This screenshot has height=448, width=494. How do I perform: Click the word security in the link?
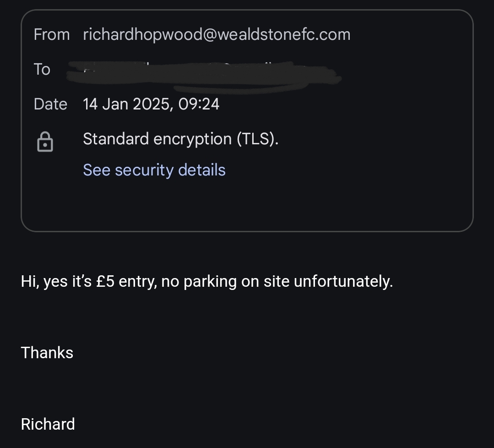pos(144,170)
